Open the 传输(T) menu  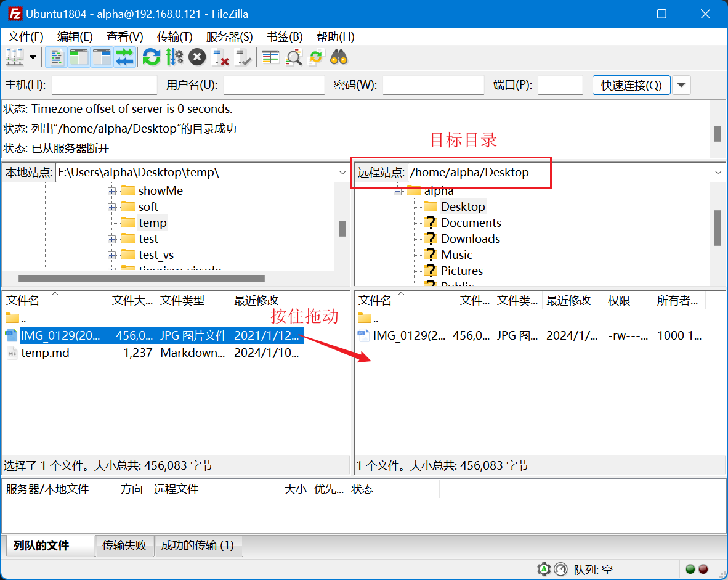(x=174, y=37)
